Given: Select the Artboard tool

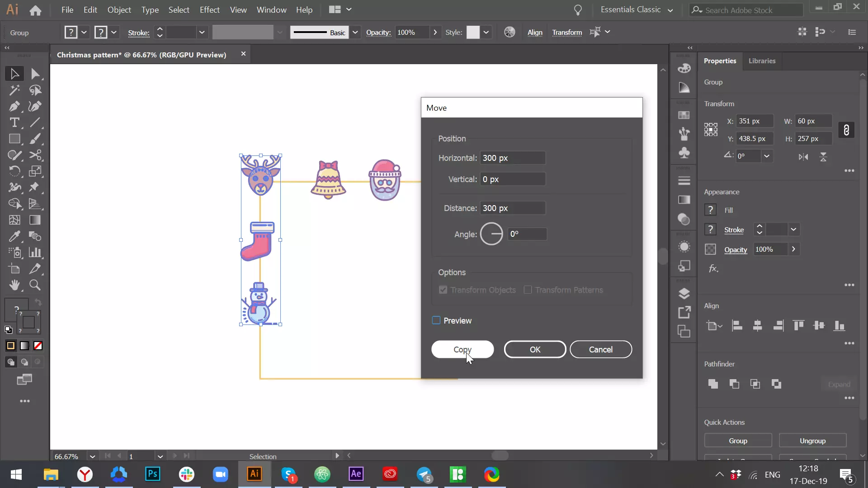Looking at the screenshot, I should click(14, 269).
